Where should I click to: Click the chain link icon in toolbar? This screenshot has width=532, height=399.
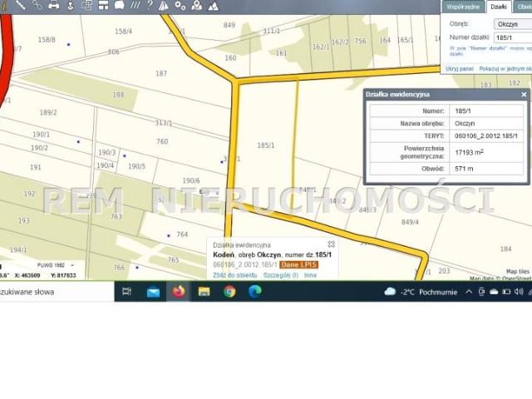(x=37, y=5)
